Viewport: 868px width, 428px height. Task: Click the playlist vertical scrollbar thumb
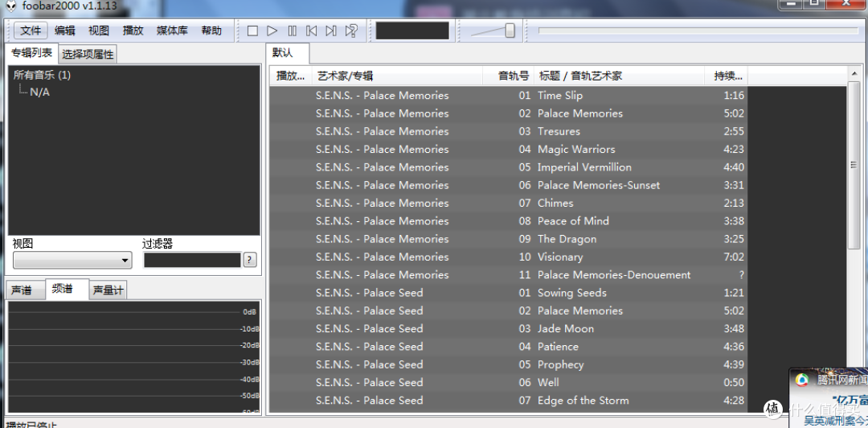(x=854, y=165)
